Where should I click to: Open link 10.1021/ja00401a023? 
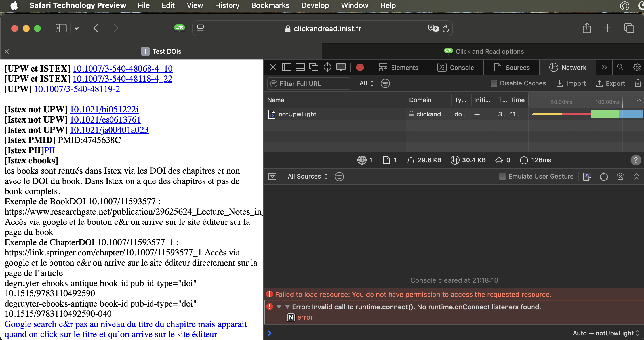(109, 130)
